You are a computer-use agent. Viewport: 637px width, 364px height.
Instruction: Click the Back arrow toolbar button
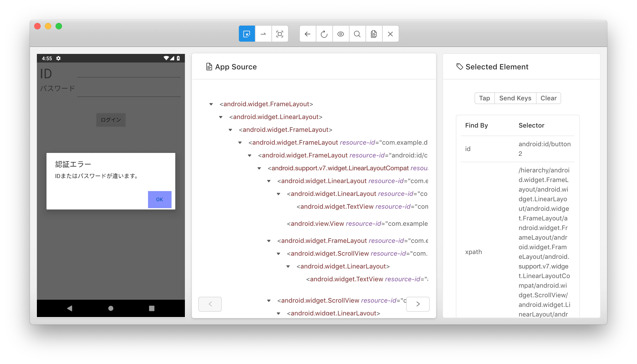pos(308,34)
